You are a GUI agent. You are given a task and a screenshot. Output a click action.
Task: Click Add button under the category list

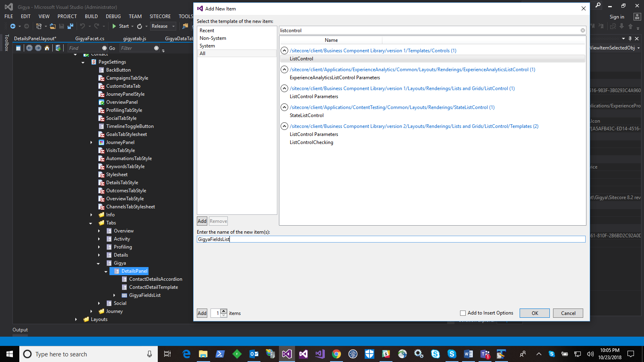point(202,221)
